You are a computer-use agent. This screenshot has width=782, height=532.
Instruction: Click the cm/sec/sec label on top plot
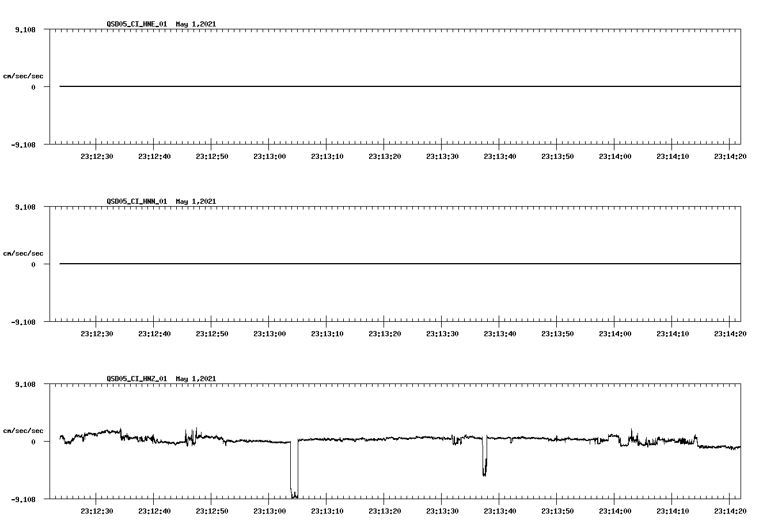23,74
